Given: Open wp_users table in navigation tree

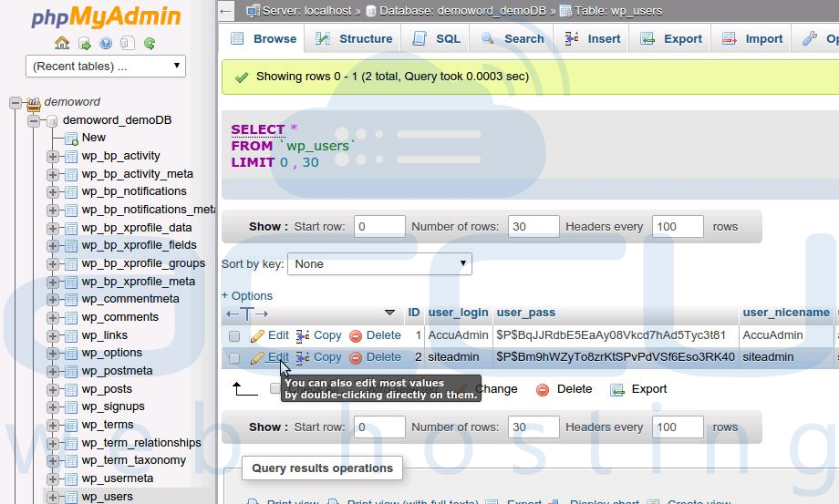Looking at the screenshot, I should coord(107,497).
